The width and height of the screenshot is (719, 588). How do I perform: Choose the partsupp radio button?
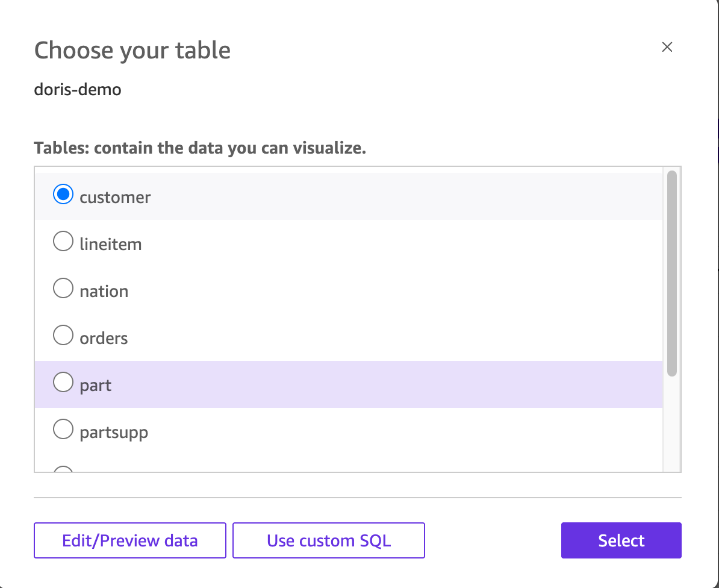coord(63,430)
